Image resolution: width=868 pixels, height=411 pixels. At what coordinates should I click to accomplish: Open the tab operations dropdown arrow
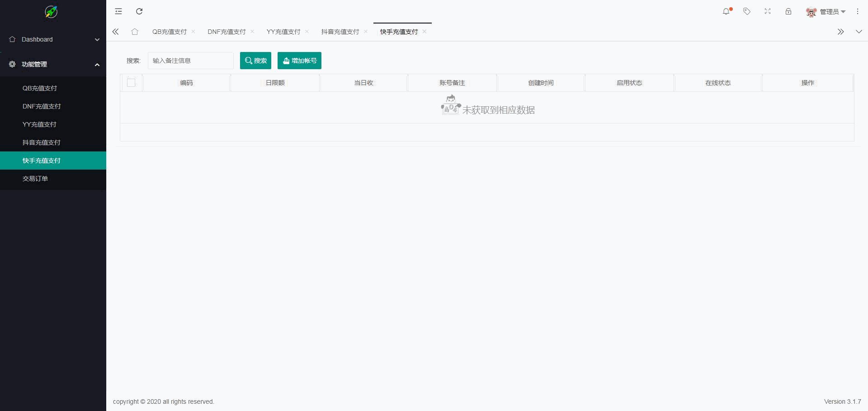click(859, 32)
